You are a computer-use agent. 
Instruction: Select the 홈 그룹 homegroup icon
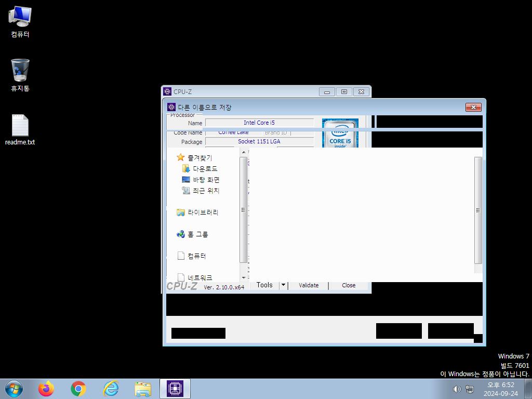coord(180,234)
